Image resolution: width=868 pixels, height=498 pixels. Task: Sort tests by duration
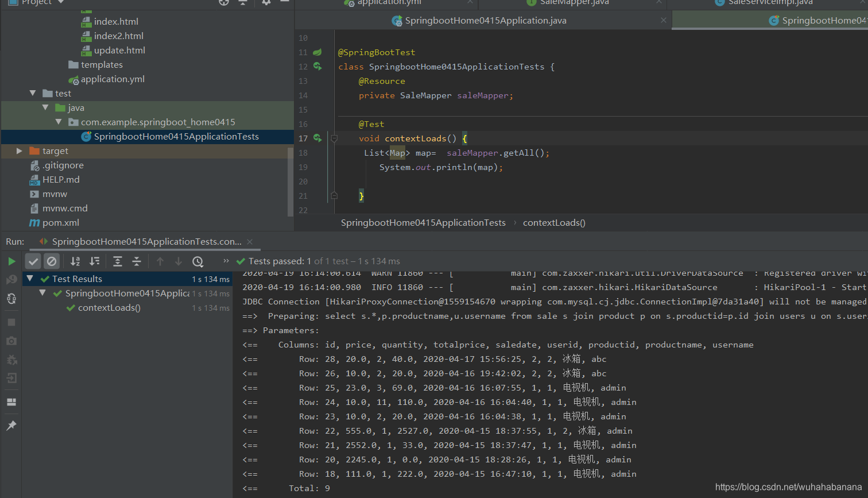[95, 261]
